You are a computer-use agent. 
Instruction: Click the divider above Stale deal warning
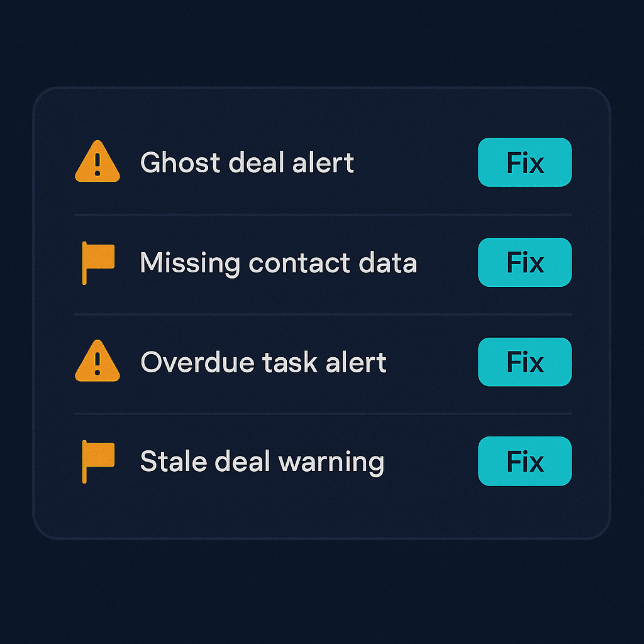click(323, 414)
